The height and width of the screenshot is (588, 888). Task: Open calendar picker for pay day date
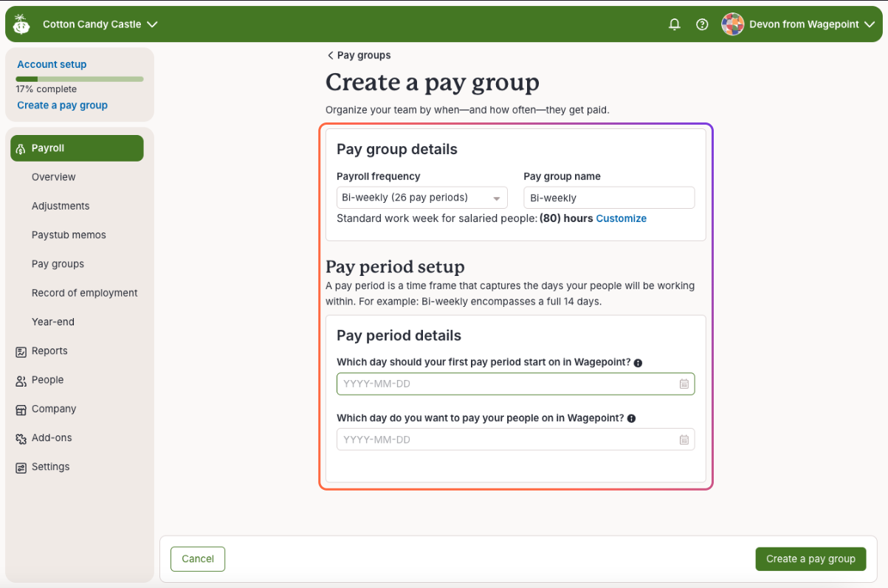[x=684, y=440]
